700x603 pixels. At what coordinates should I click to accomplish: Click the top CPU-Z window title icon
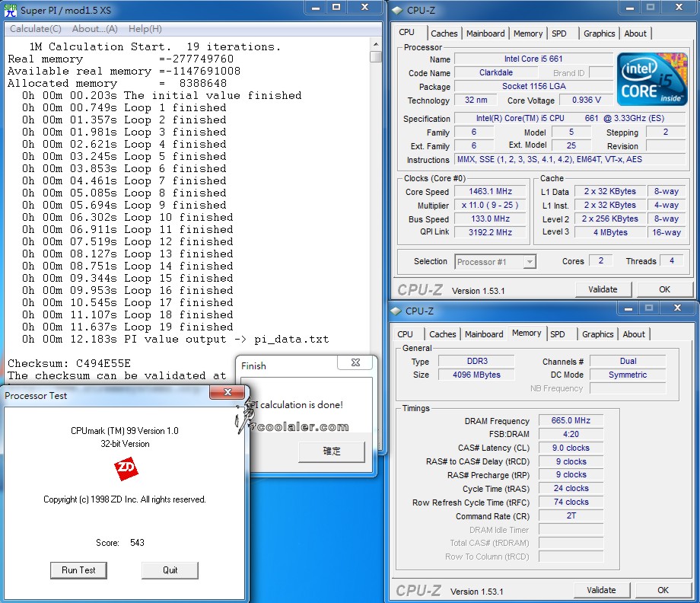397,10
